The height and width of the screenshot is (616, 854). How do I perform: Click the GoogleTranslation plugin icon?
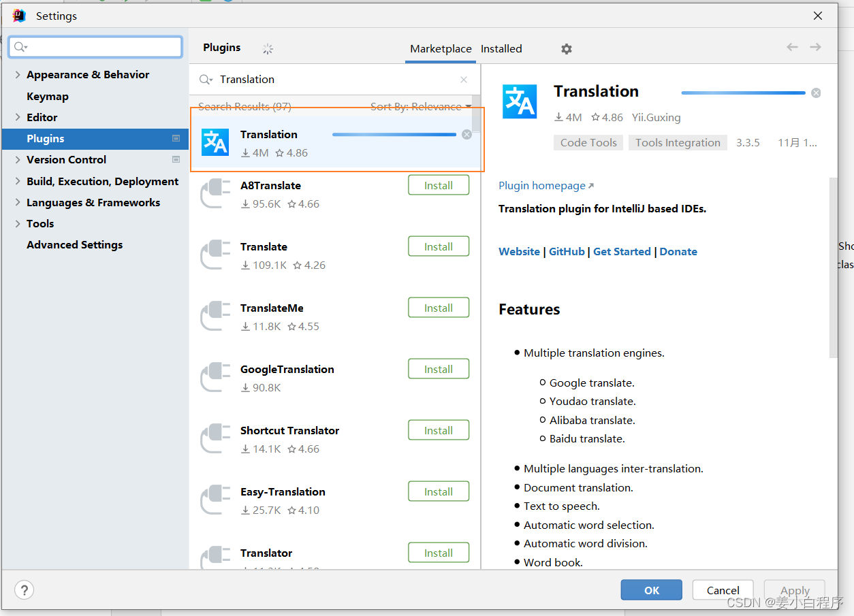pyautogui.click(x=215, y=377)
